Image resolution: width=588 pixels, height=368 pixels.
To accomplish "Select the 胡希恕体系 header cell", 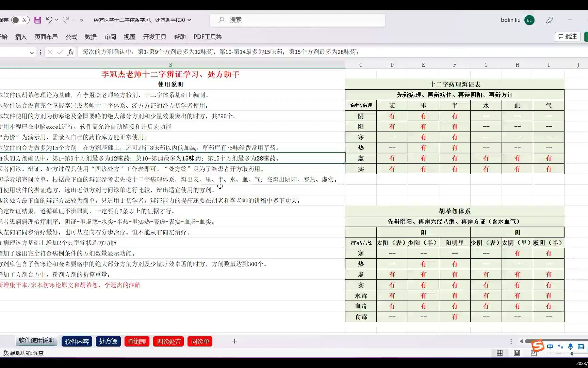I will (455, 211).
